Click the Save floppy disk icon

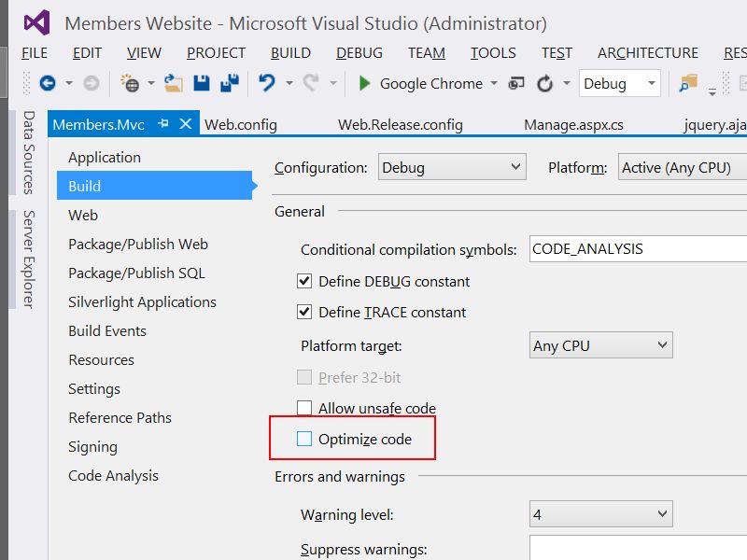(202, 83)
